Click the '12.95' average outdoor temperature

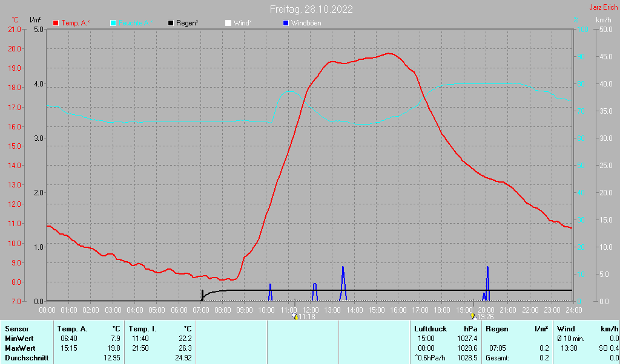click(112, 358)
